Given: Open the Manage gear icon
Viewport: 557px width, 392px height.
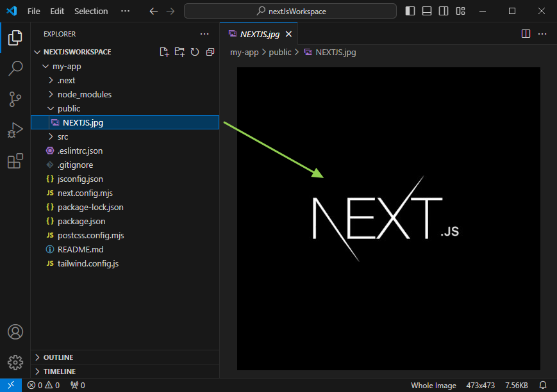Looking at the screenshot, I should (15, 363).
